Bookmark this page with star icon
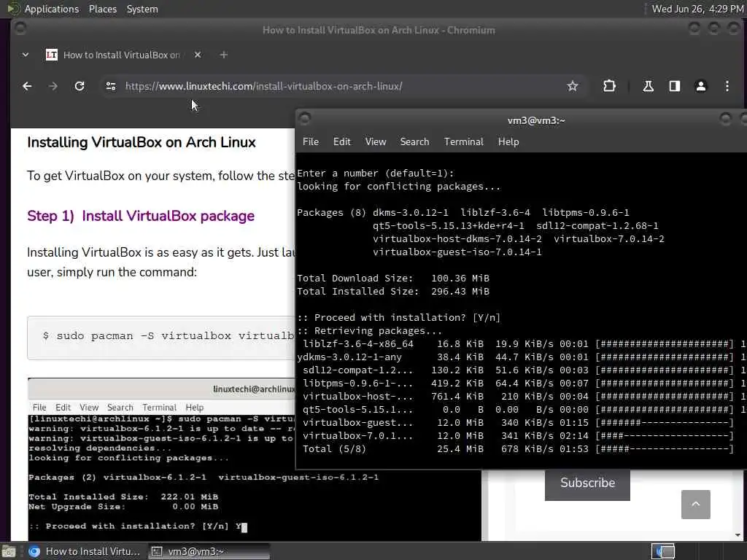Viewport: 747px width, 560px height. 572,86
